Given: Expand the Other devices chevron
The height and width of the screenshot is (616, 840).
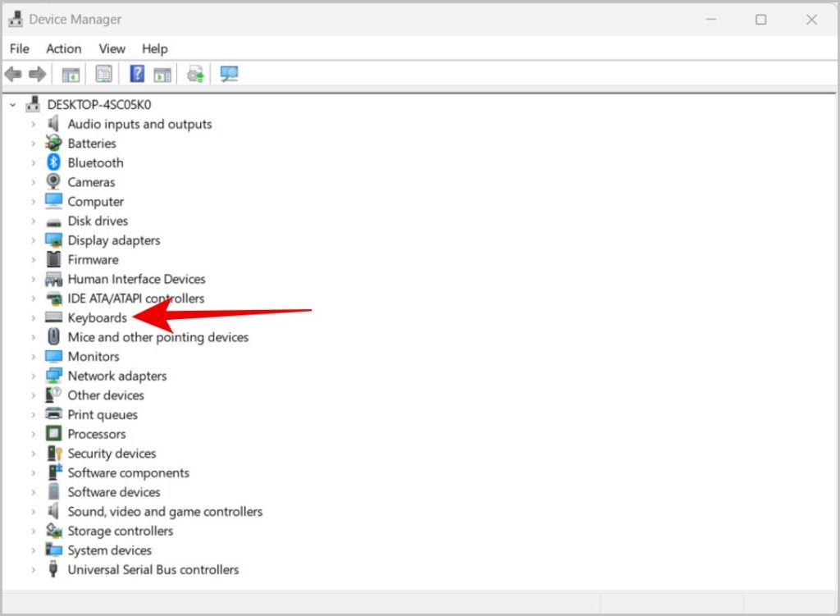Looking at the screenshot, I should point(33,395).
